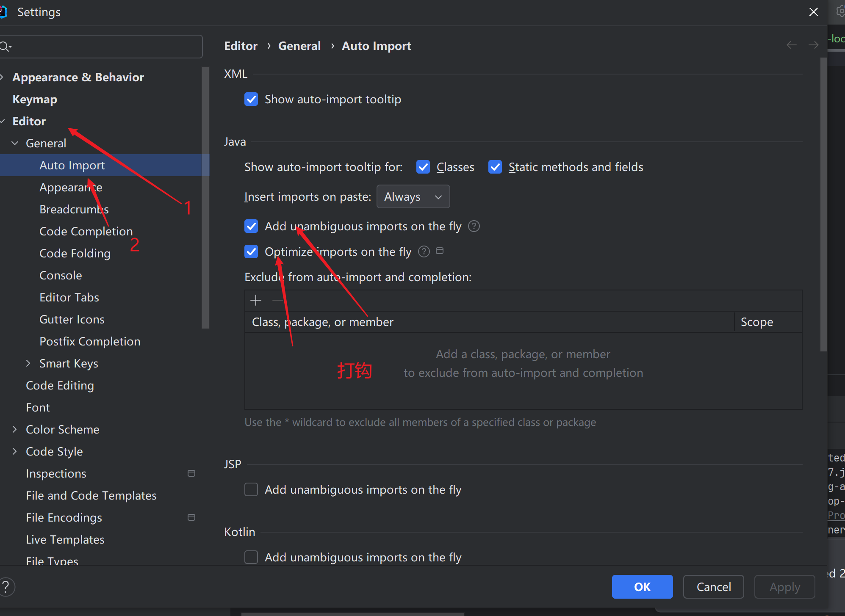Click help icon beside Add unambiguous imports

(x=474, y=227)
